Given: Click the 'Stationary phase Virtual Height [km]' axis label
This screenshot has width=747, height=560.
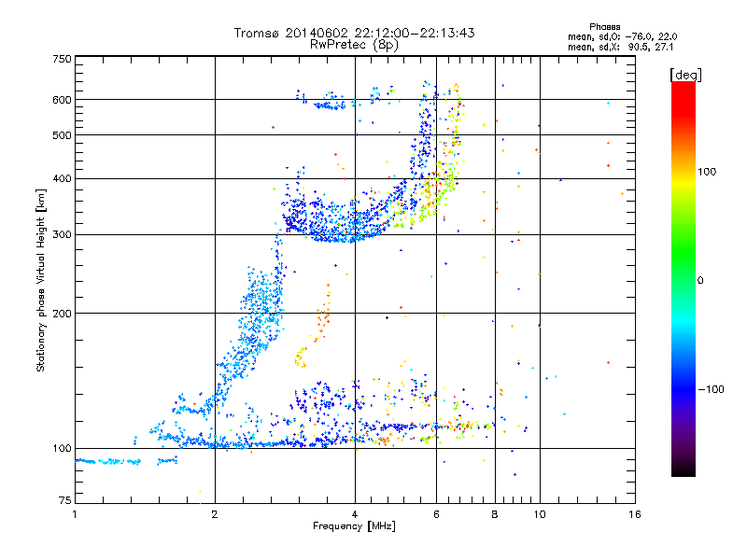Looking at the screenshot, I should click(x=41, y=280).
